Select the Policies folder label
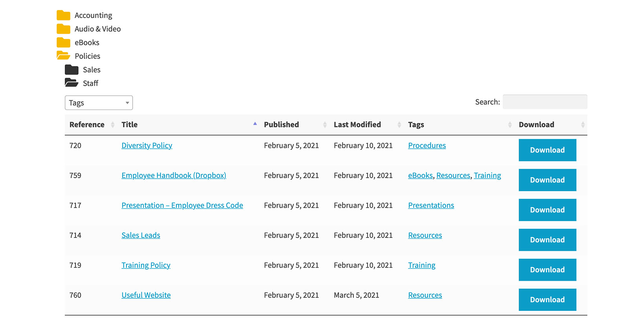The width and height of the screenshot is (644, 329). pos(88,56)
